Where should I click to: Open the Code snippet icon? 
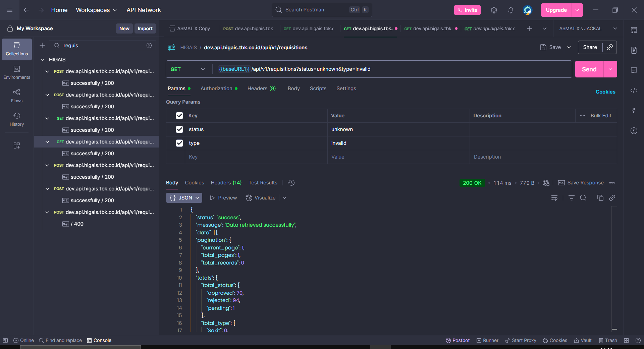pyautogui.click(x=634, y=91)
